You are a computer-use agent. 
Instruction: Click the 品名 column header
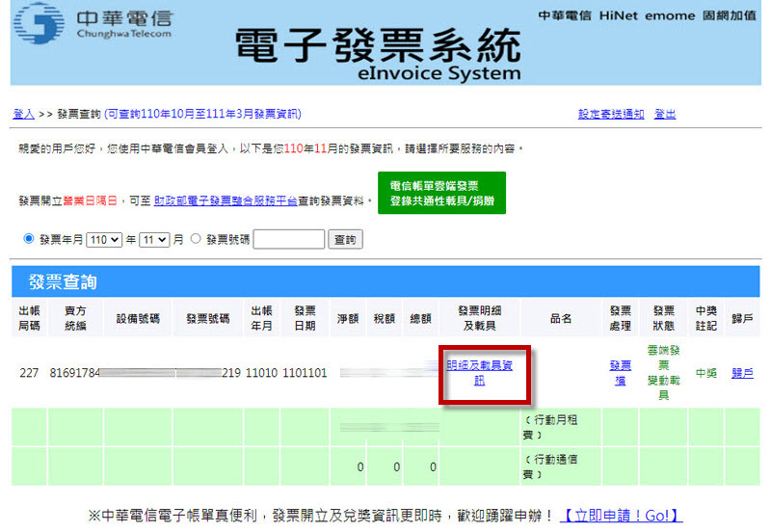pyautogui.click(x=561, y=319)
